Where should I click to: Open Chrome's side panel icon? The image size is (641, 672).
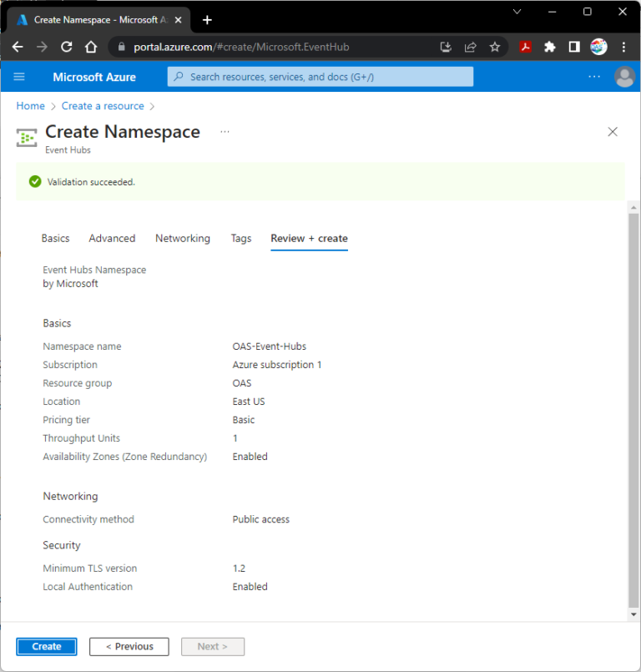[574, 48]
